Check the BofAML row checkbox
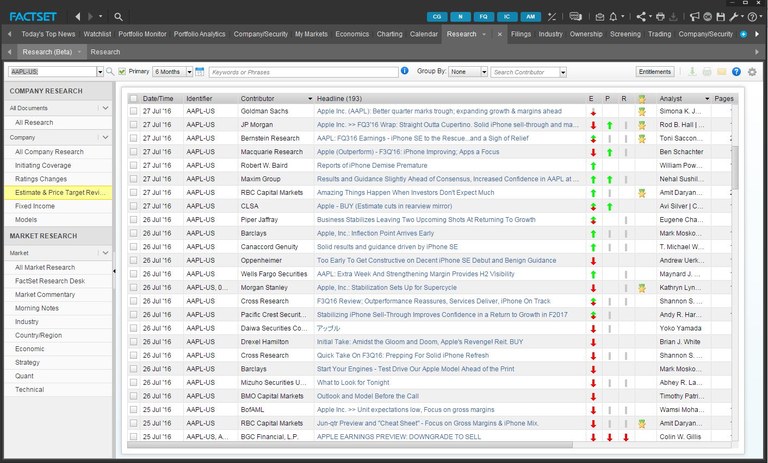 click(x=133, y=410)
